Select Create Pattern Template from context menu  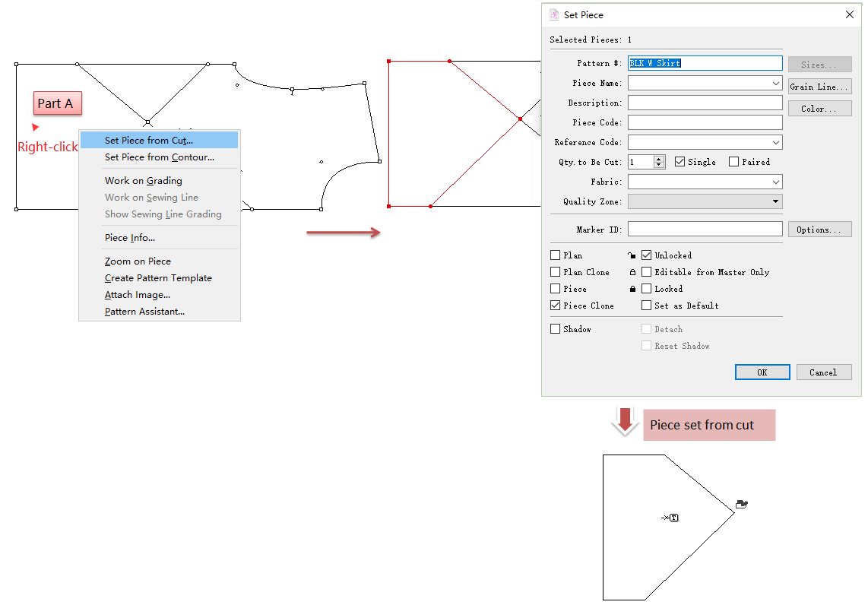point(158,278)
